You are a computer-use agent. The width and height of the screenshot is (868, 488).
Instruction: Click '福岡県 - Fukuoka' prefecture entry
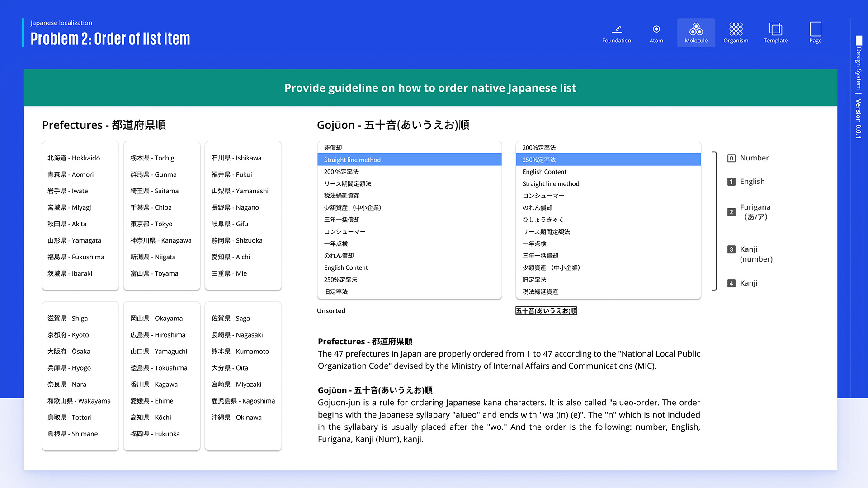coord(155,434)
